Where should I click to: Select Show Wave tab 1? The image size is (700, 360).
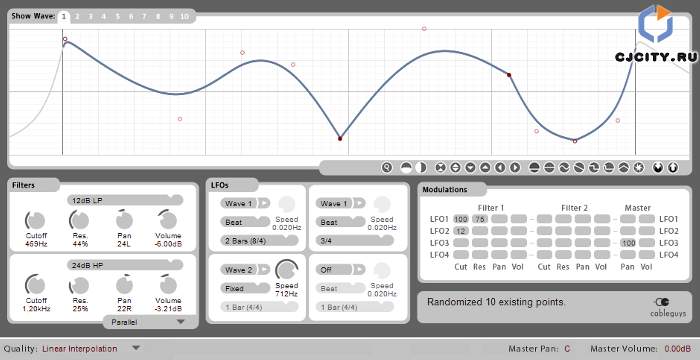click(x=64, y=17)
